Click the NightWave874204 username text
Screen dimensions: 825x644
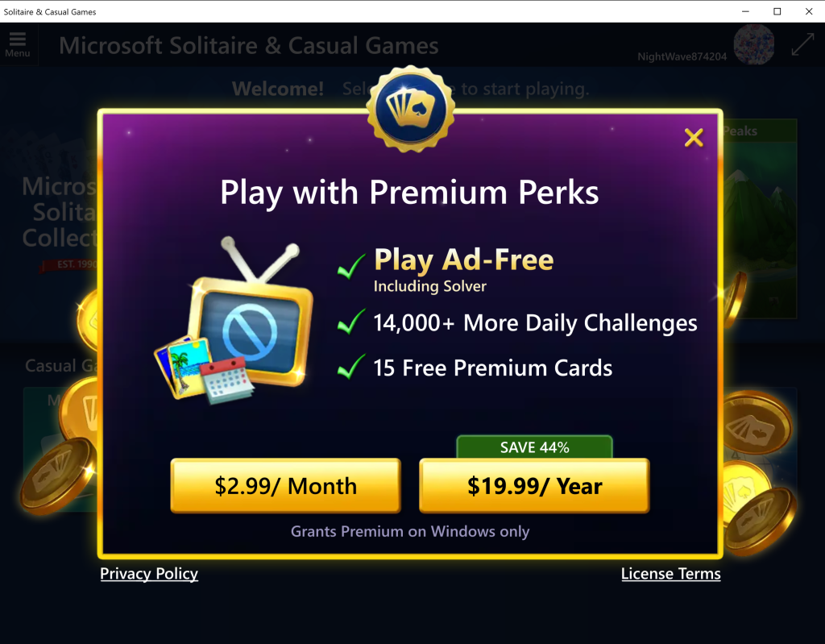tap(682, 56)
